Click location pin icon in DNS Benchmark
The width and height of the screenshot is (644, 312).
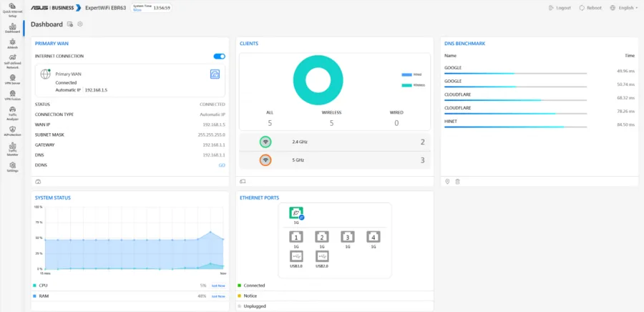448,182
